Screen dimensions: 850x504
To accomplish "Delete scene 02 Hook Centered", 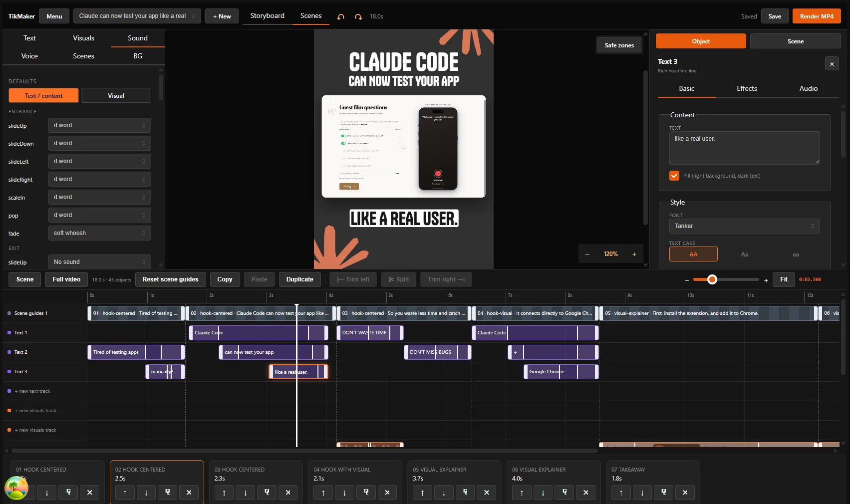I will click(x=189, y=493).
